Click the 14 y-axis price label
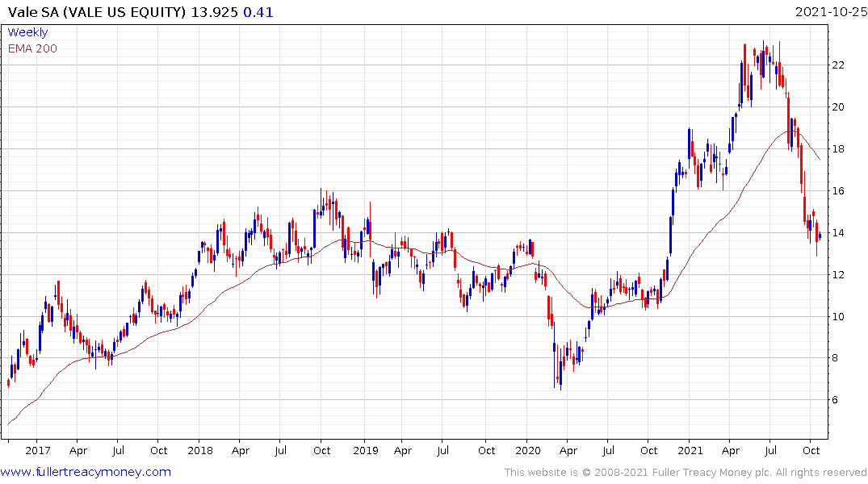The height and width of the screenshot is (484, 868). pyautogui.click(x=838, y=233)
